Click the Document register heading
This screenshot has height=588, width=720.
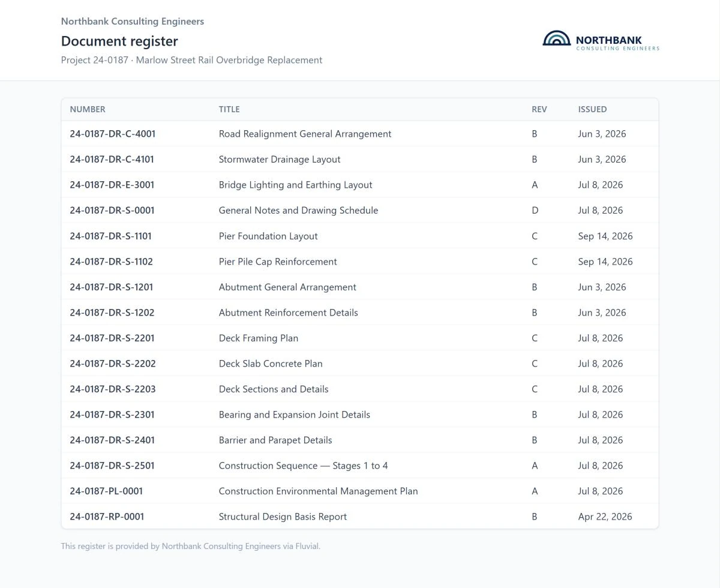(x=119, y=41)
